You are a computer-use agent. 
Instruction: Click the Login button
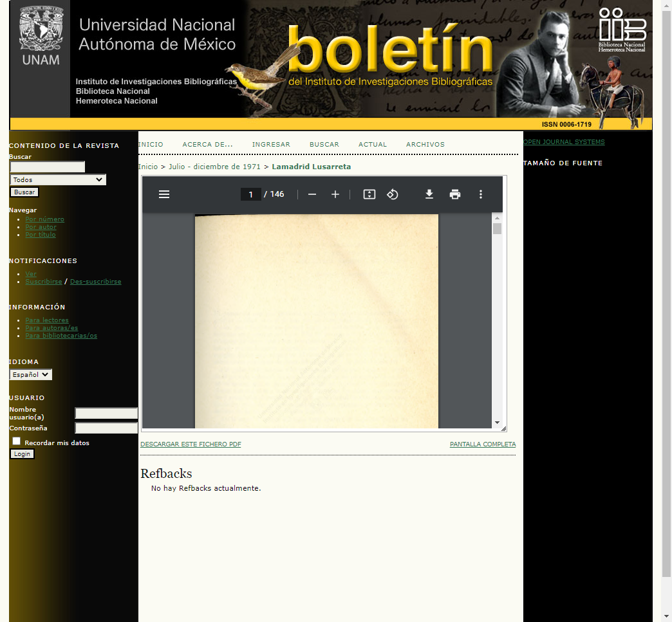tap(22, 454)
